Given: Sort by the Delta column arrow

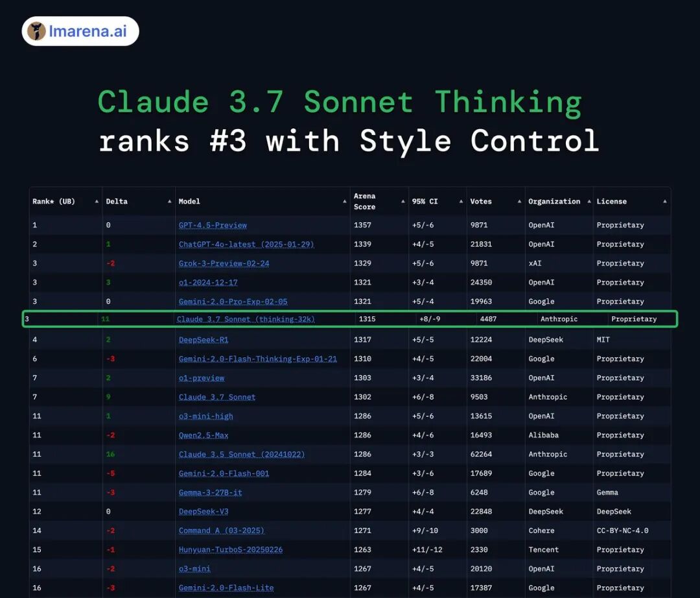Looking at the screenshot, I should (x=170, y=202).
